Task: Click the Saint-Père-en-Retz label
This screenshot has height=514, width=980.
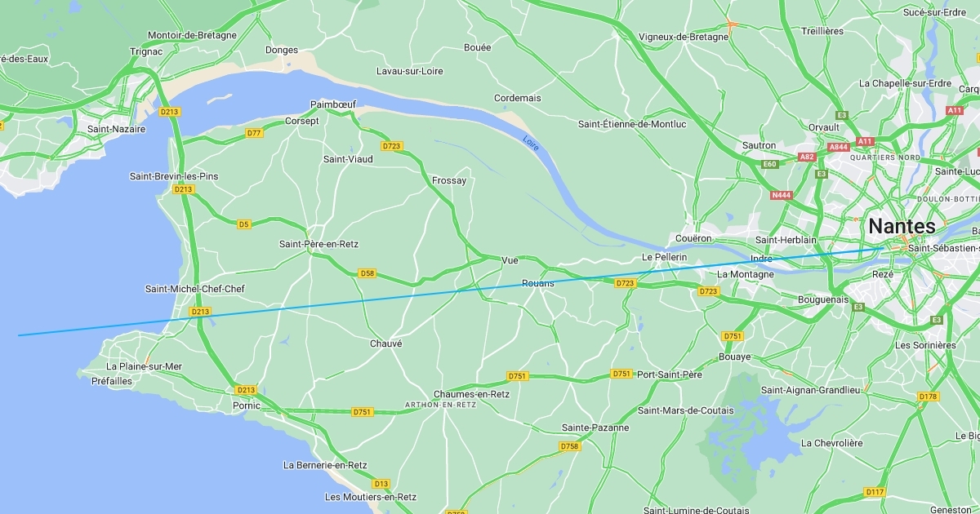Action: click(318, 244)
